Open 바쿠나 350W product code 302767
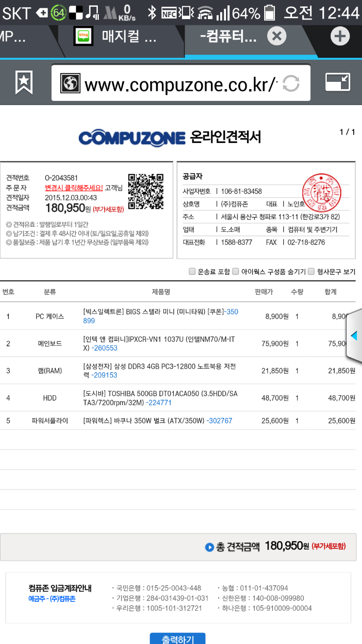The height and width of the screenshot is (644, 362). click(x=220, y=421)
